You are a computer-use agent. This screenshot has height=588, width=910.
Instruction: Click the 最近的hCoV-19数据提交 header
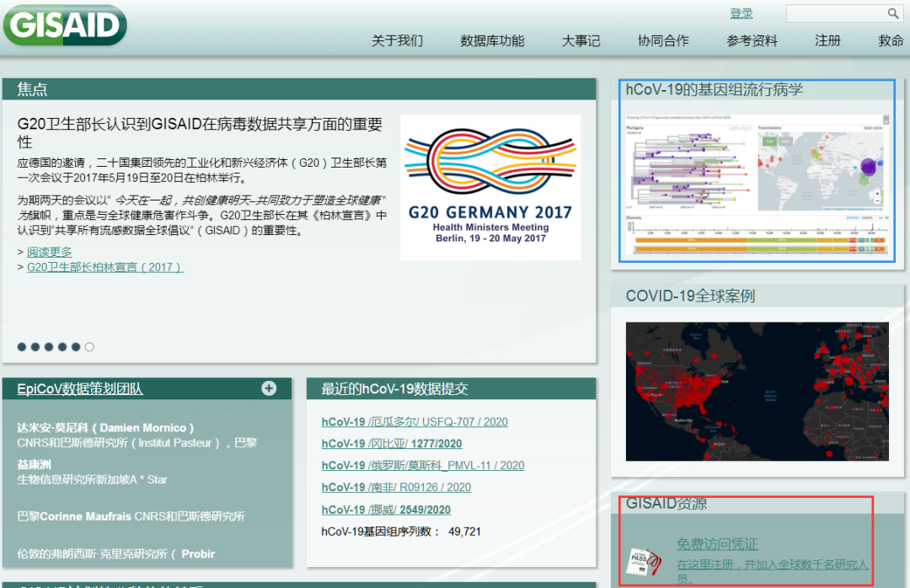pyautogui.click(x=451, y=388)
